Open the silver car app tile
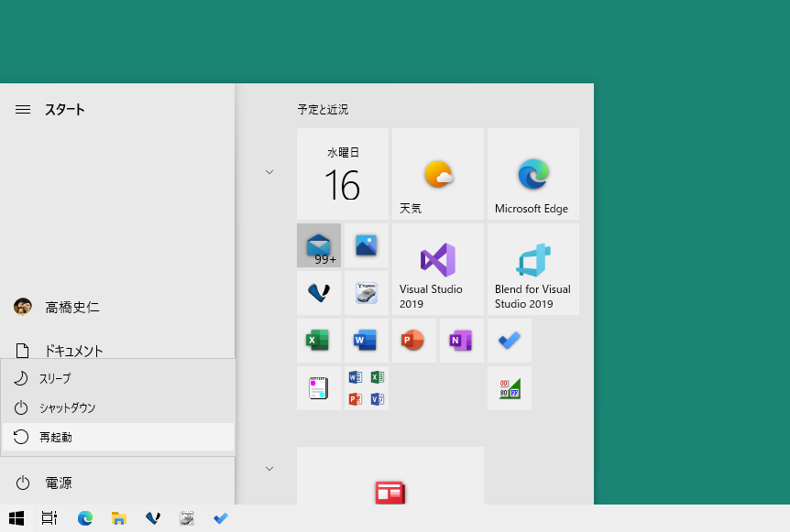 click(x=367, y=293)
